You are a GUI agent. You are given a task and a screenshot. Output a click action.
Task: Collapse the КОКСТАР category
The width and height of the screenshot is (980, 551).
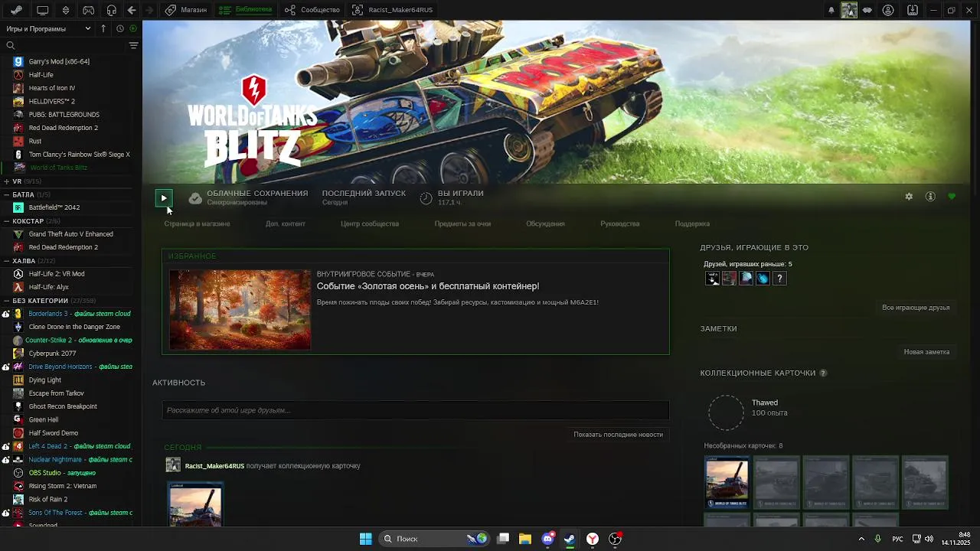tap(6, 221)
